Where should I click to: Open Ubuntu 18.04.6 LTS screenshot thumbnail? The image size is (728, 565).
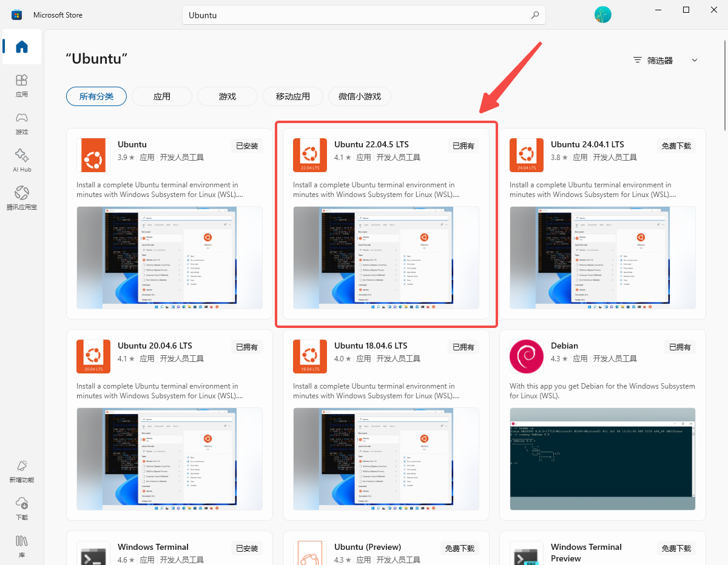coord(386,459)
